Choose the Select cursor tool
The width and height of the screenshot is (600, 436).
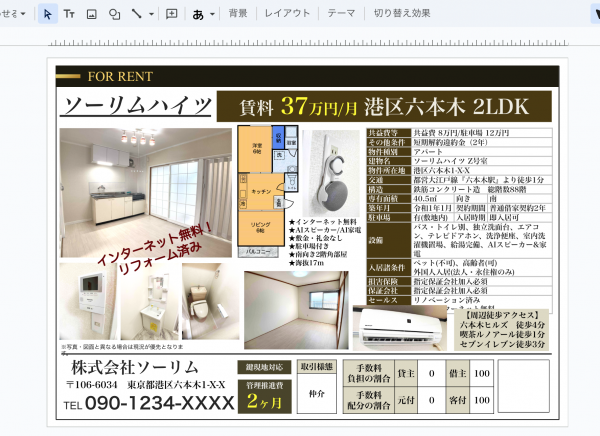click(x=48, y=14)
